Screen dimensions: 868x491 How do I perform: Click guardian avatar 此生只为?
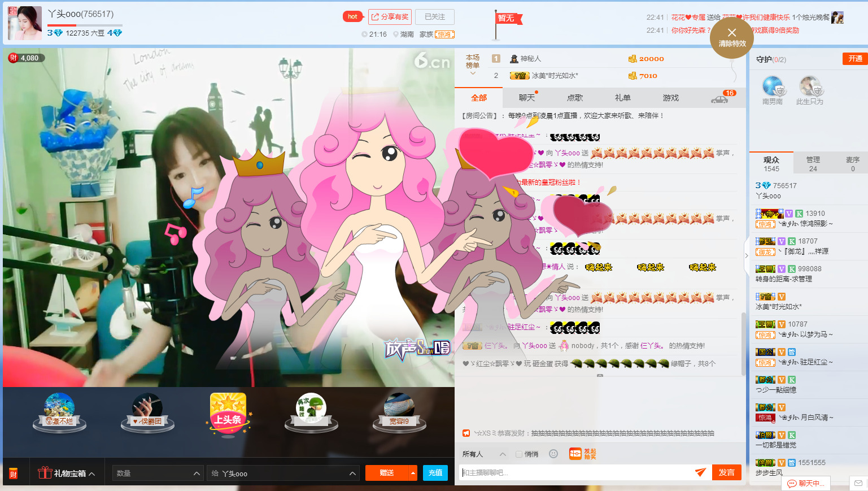click(x=810, y=86)
